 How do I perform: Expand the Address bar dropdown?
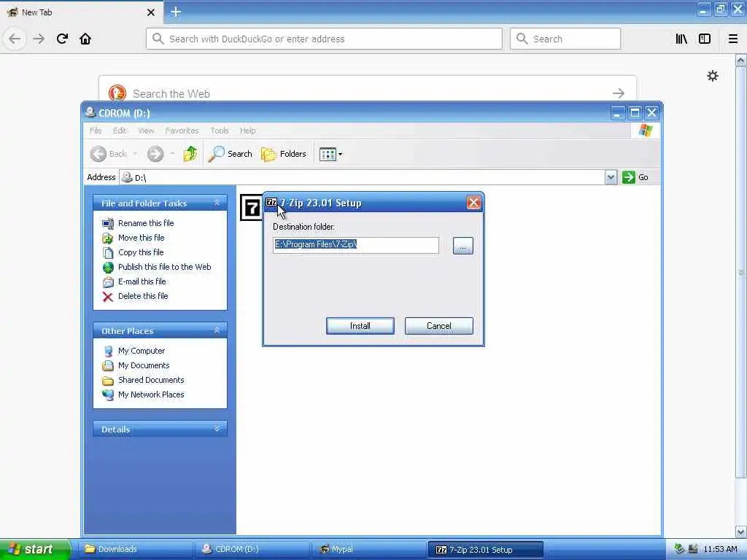click(611, 177)
